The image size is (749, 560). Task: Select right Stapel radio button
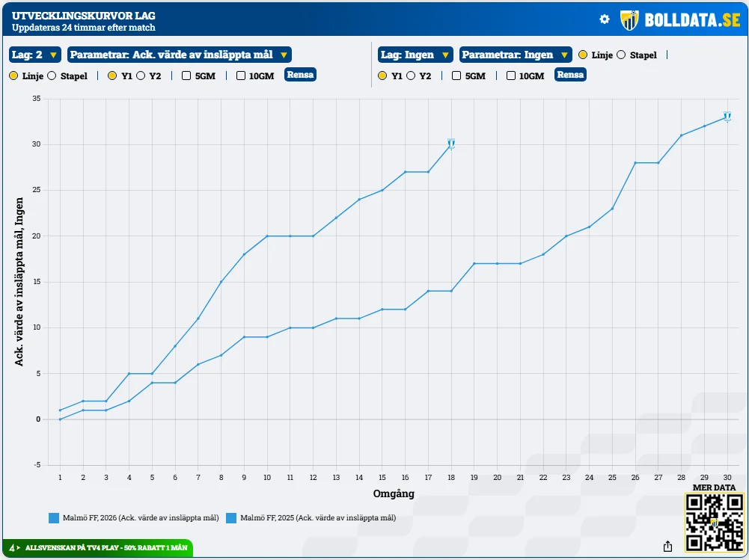621,55
